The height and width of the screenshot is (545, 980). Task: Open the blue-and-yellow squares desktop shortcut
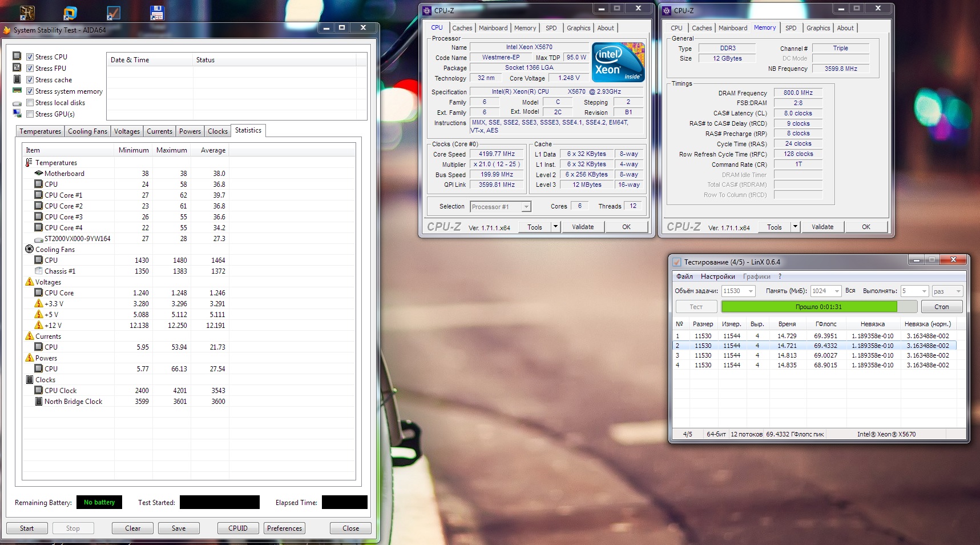click(70, 13)
